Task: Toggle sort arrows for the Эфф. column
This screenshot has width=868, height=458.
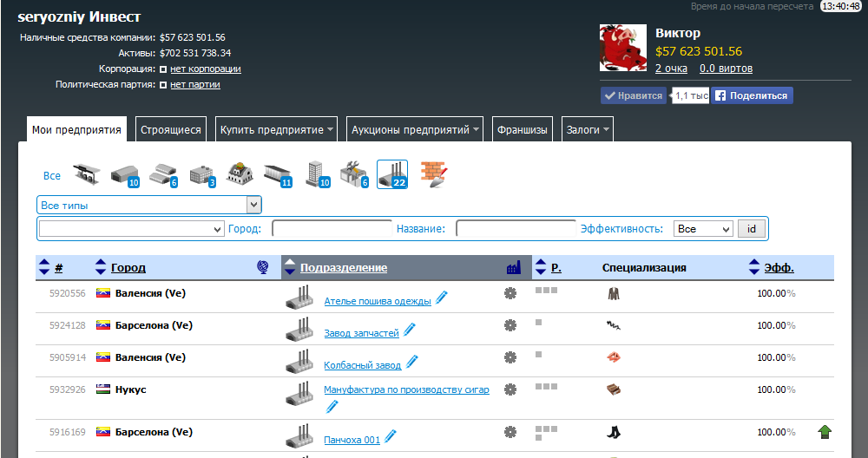Action: point(754,268)
